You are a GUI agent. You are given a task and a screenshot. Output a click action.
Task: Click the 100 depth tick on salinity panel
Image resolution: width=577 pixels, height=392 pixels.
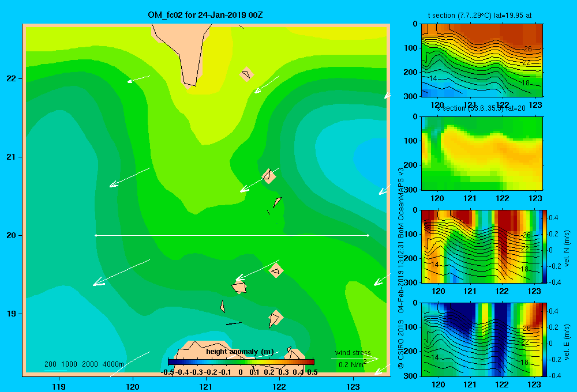411,141
